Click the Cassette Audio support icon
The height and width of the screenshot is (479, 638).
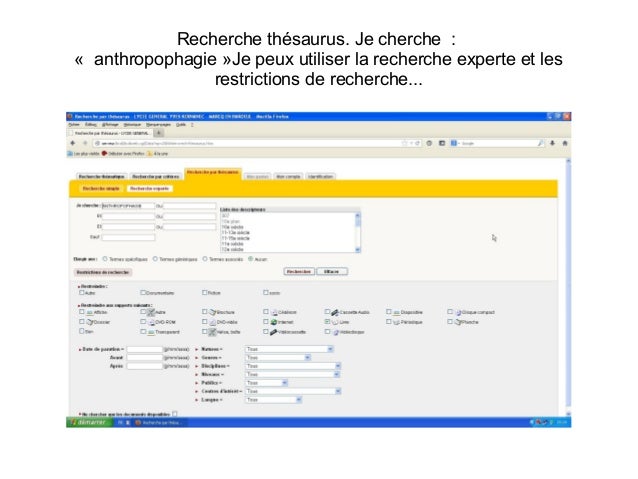[335, 313]
